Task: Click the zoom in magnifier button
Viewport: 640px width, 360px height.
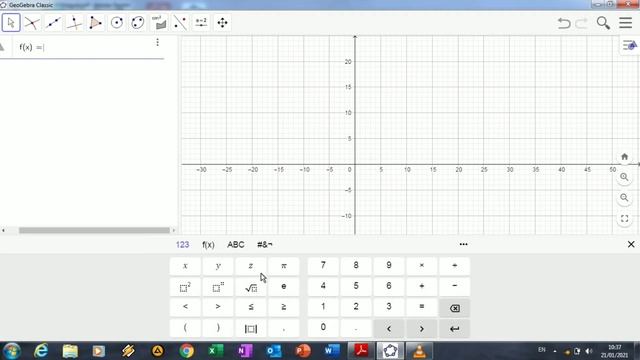Action: click(624, 177)
